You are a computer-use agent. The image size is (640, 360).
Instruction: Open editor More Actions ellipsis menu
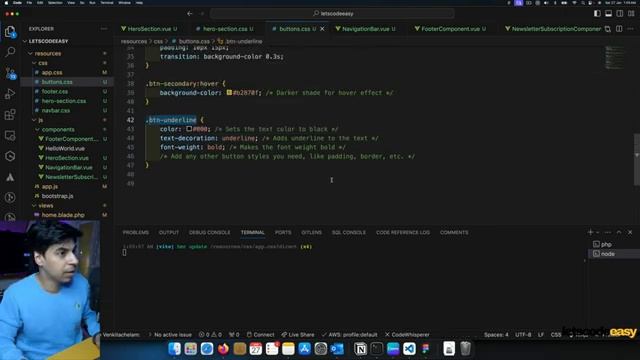coord(631,29)
